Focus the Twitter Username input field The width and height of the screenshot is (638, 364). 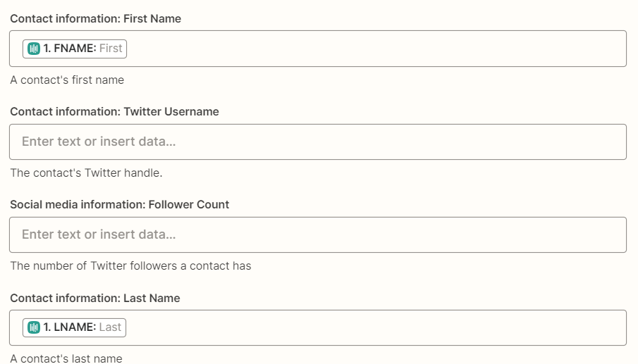click(x=318, y=142)
